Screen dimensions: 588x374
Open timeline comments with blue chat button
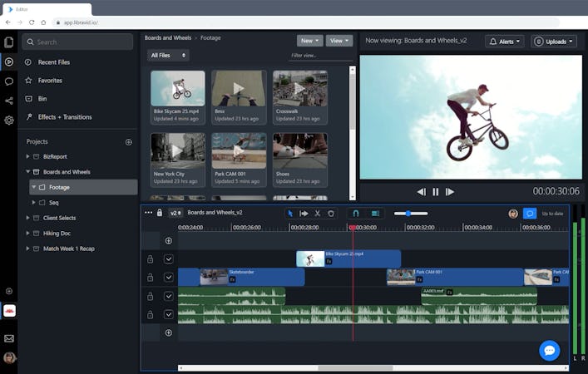530,214
